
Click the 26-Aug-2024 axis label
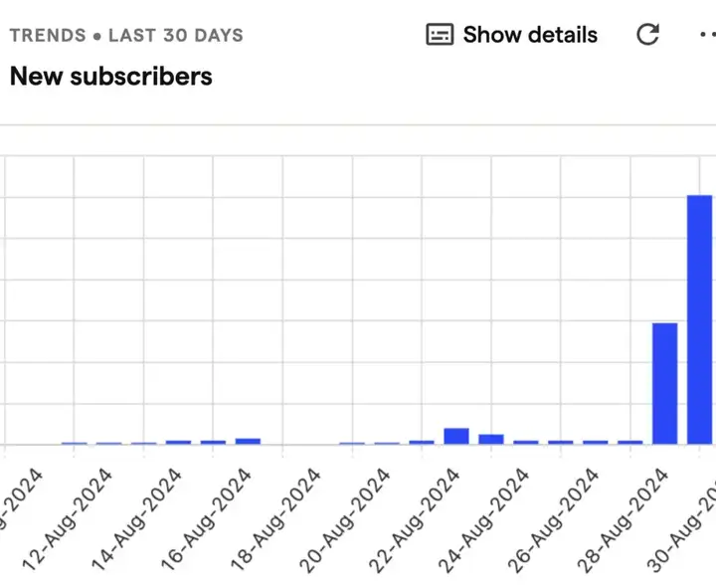(553, 519)
